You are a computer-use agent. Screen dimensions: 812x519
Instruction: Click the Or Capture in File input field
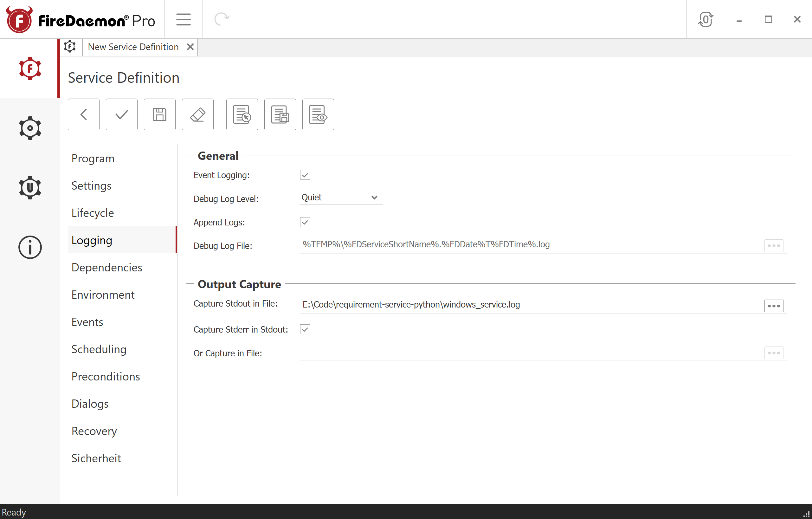(506, 353)
